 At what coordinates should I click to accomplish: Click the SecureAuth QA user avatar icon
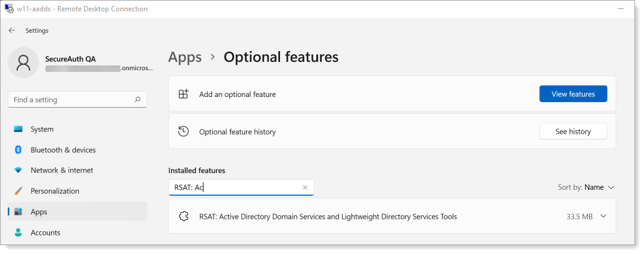pos(23,63)
